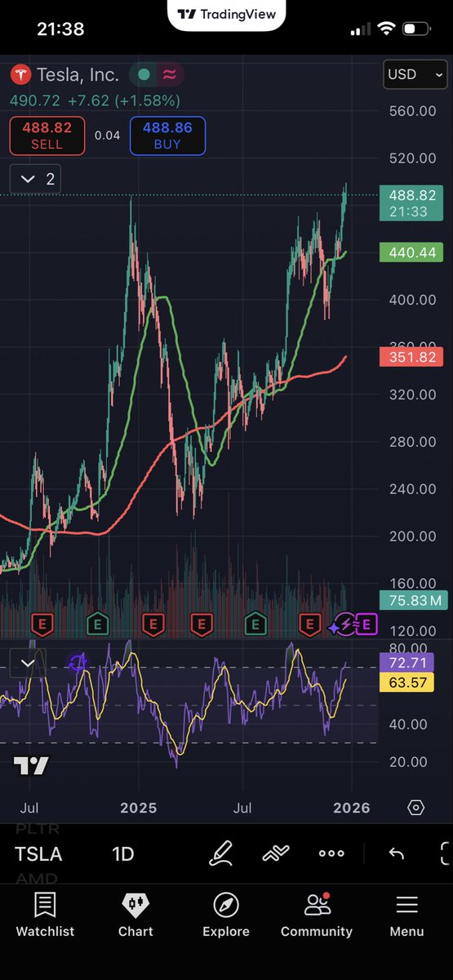Tap the 0.04 spread value

coord(107,136)
